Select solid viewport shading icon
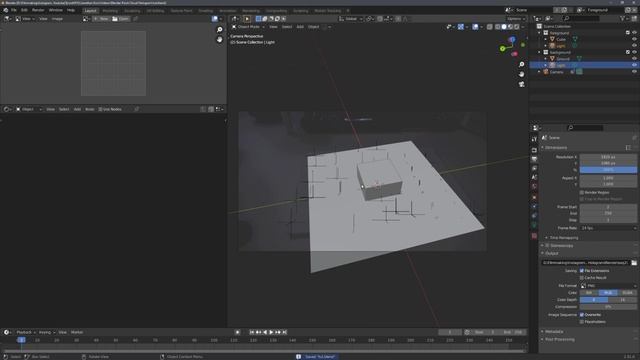640x360 pixels. click(x=504, y=27)
